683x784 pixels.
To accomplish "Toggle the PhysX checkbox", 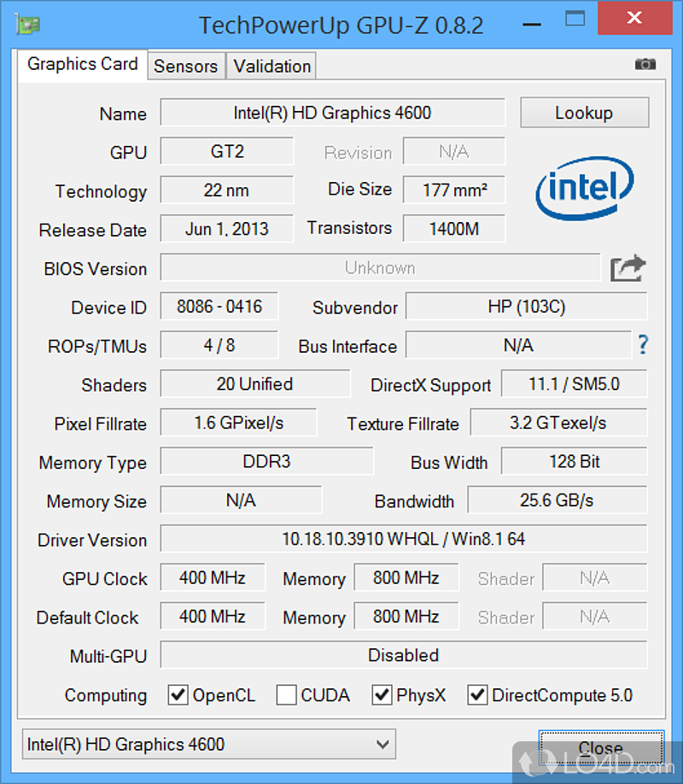I will coord(382,695).
